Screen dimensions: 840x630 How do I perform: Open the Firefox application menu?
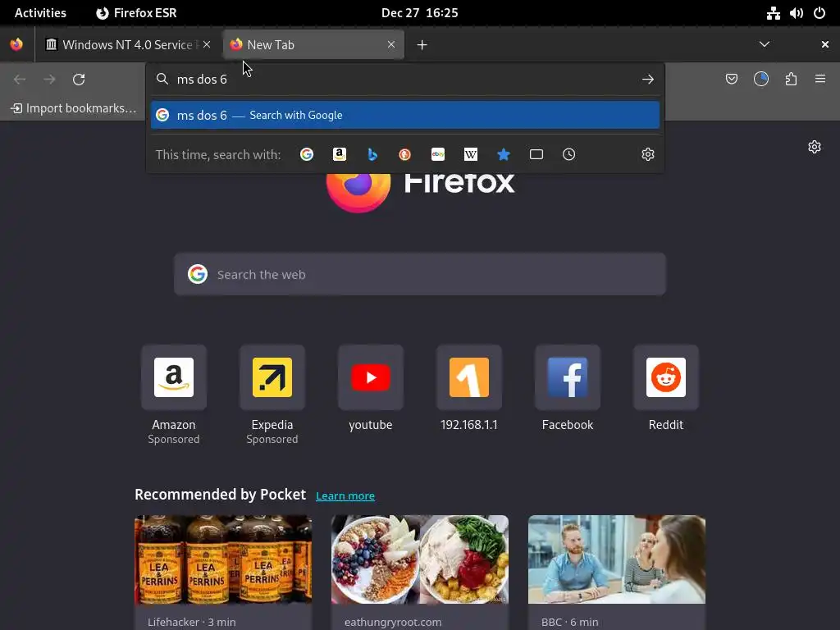pos(819,80)
